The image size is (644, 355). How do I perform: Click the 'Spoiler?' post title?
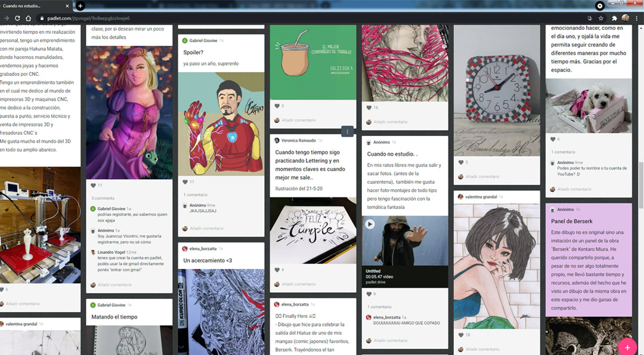pos(193,53)
